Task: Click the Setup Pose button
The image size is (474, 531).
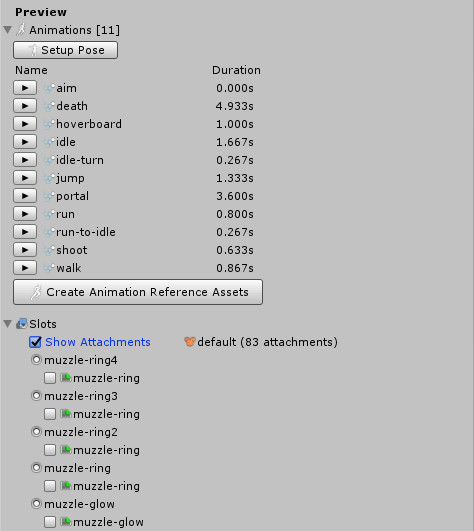Action: (66, 50)
